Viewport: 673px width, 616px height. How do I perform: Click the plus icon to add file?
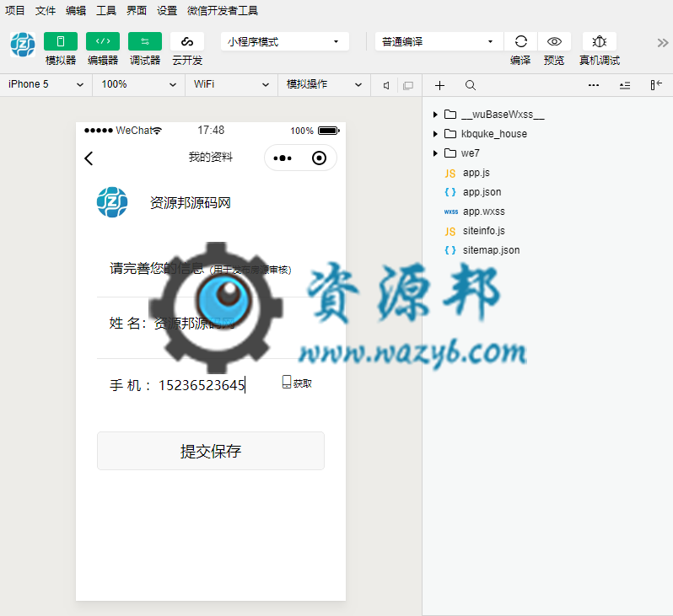point(439,85)
